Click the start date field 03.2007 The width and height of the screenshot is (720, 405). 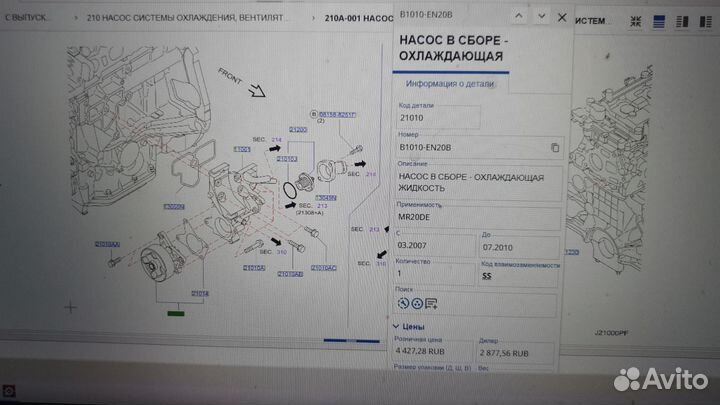click(435, 246)
